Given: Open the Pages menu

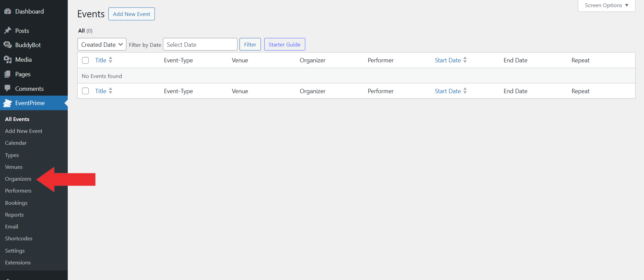Looking at the screenshot, I should [34, 74].
